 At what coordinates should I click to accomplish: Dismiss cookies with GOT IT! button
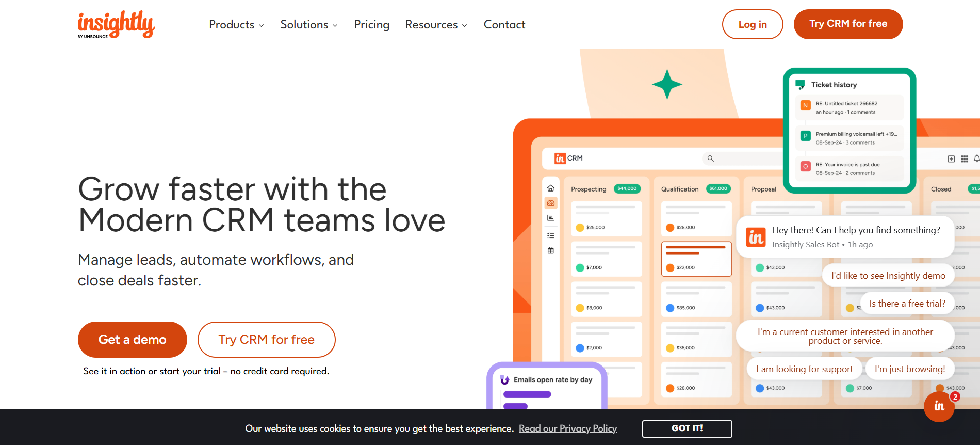click(687, 428)
